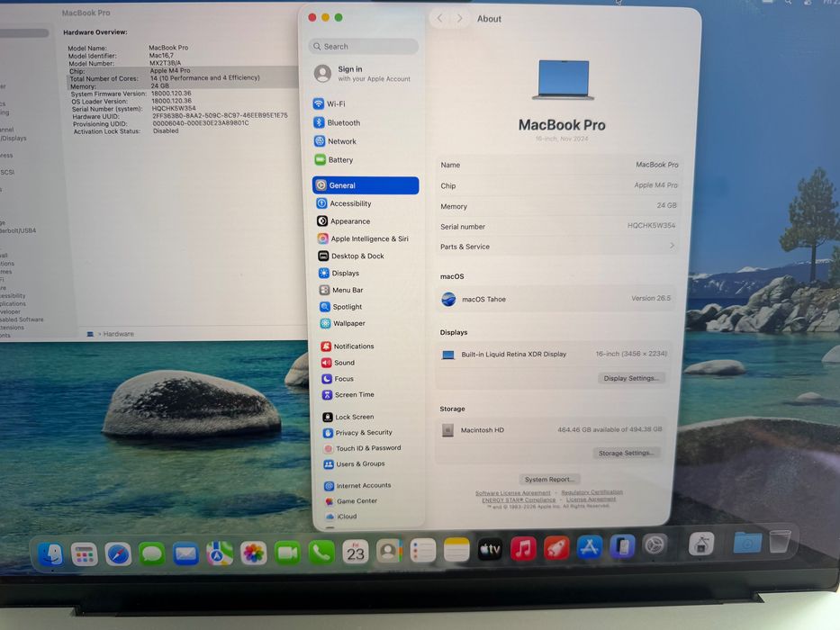Open the App Store from Dock

pyautogui.click(x=590, y=547)
